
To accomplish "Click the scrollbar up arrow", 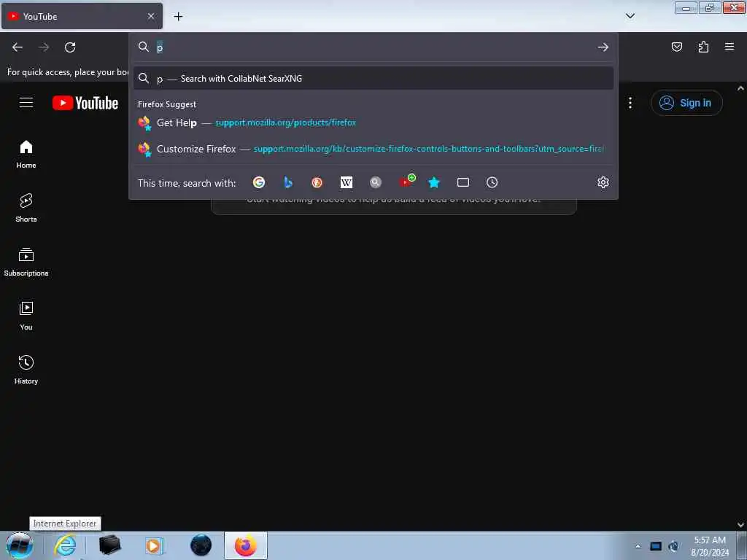I will [x=741, y=88].
